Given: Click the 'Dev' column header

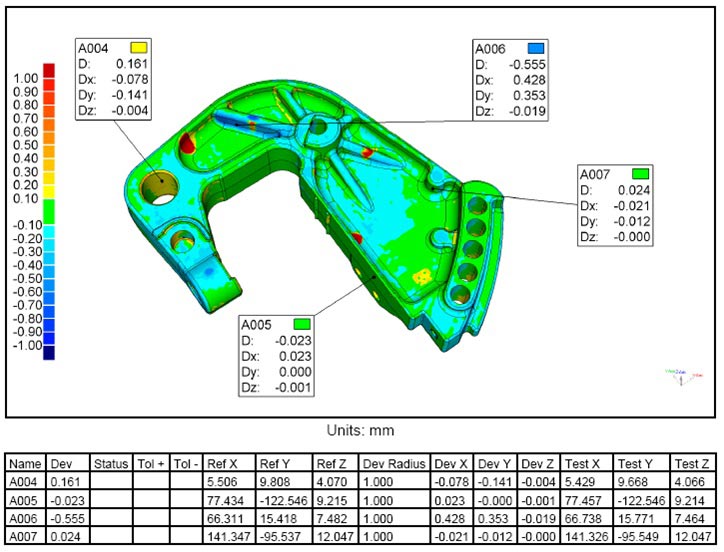Looking at the screenshot, I should pyautogui.click(x=62, y=463).
